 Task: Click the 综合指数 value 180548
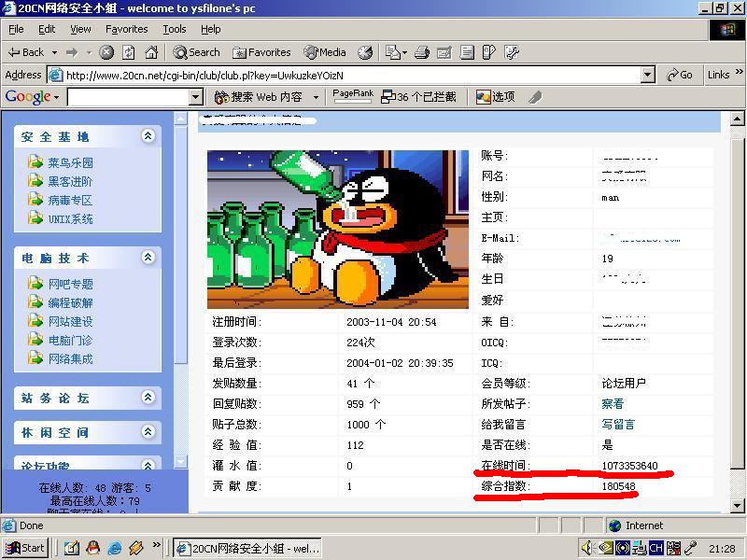pyautogui.click(x=618, y=486)
